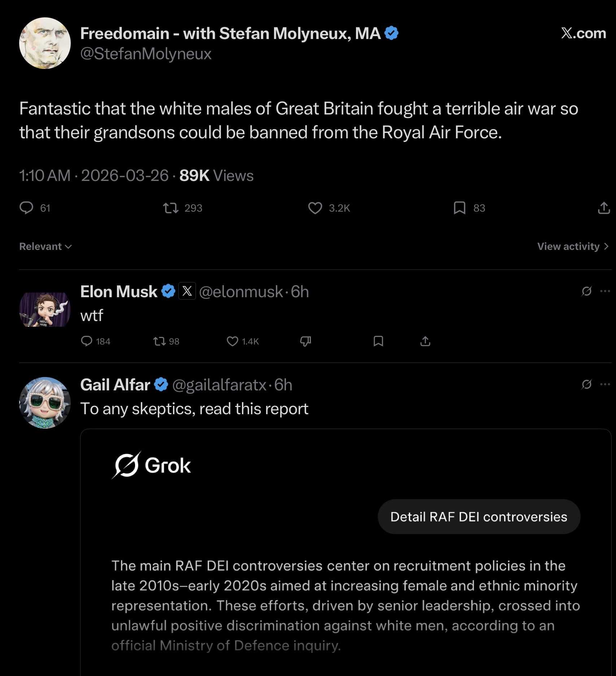Bookmark the main post with 83 saves
This screenshot has width=616, height=676.
[x=459, y=208]
